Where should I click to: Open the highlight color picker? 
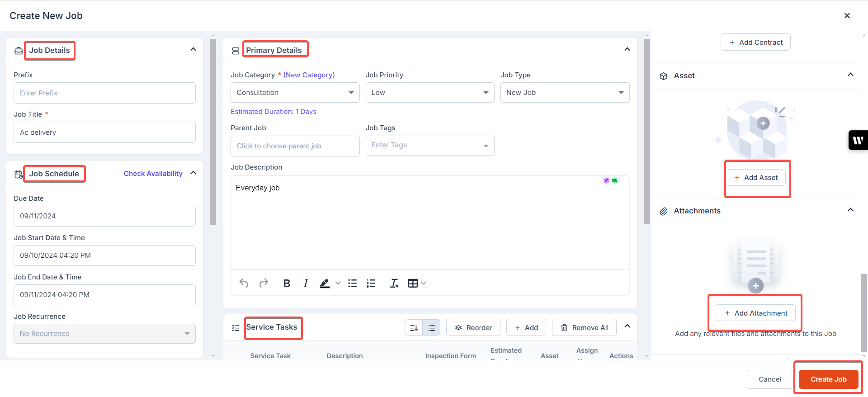point(338,283)
